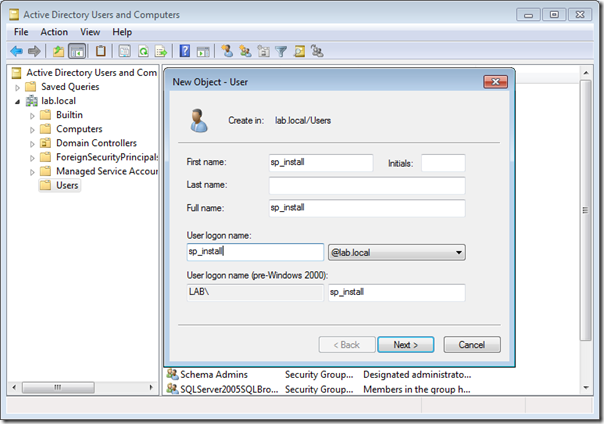
Task: Click the Schema Admins group icon
Action: click(172, 374)
